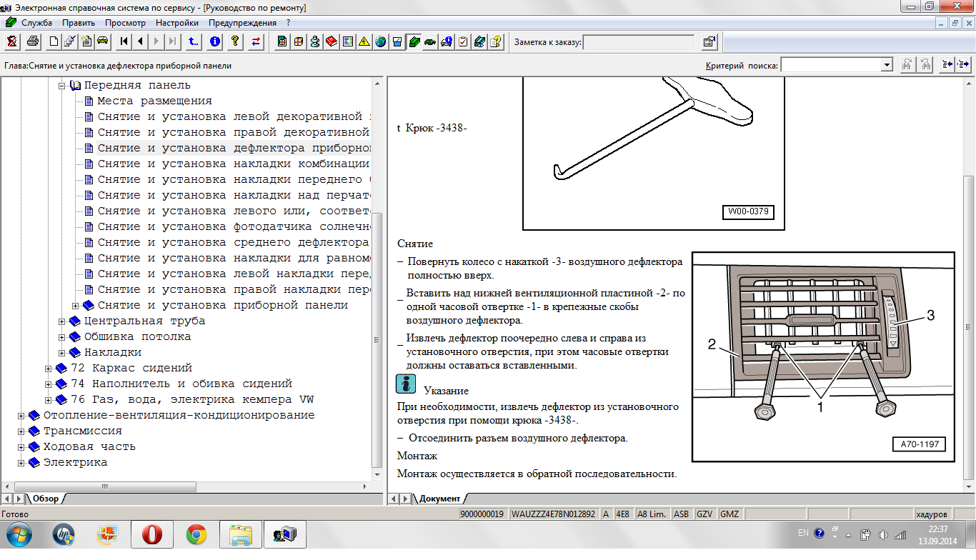This screenshot has width=976, height=560.
Task: Select the Трансмиссия section in the tree
Action: [82, 431]
